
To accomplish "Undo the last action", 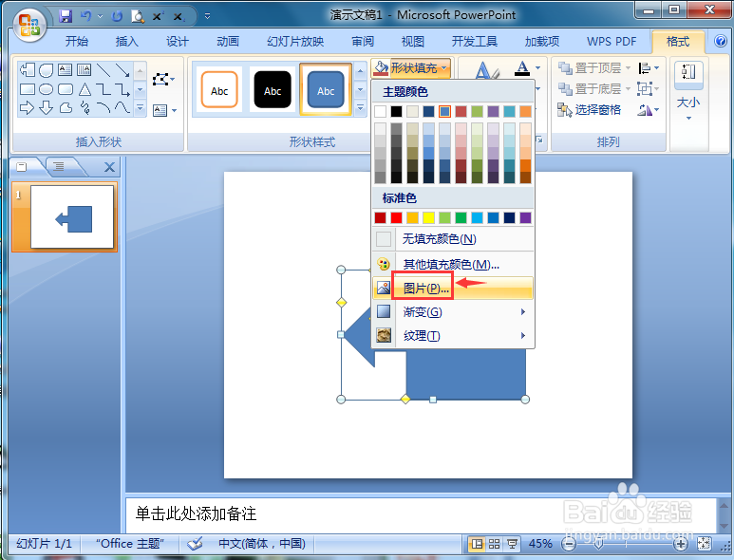I will pyautogui.click(x=85, y=16).
